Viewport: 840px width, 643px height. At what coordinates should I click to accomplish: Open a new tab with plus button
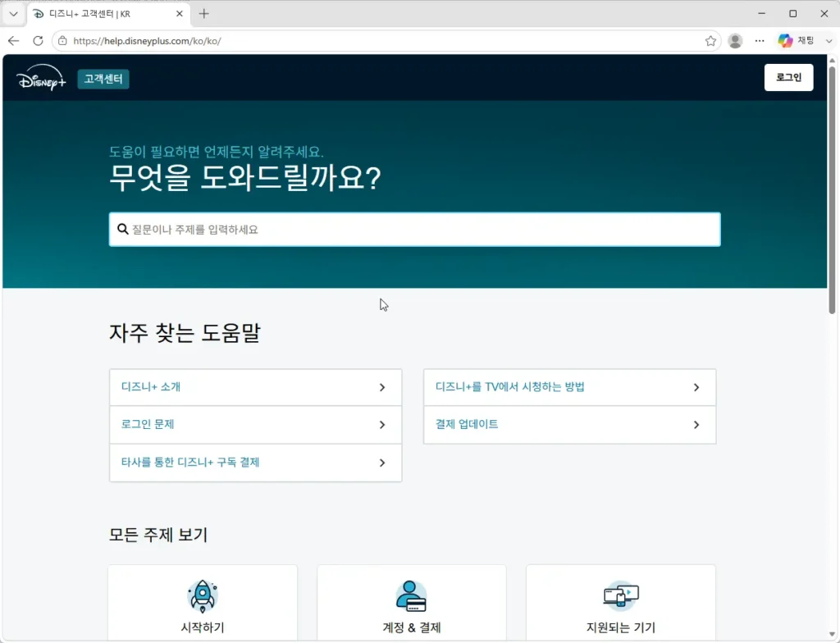click(x=203, y=14)
